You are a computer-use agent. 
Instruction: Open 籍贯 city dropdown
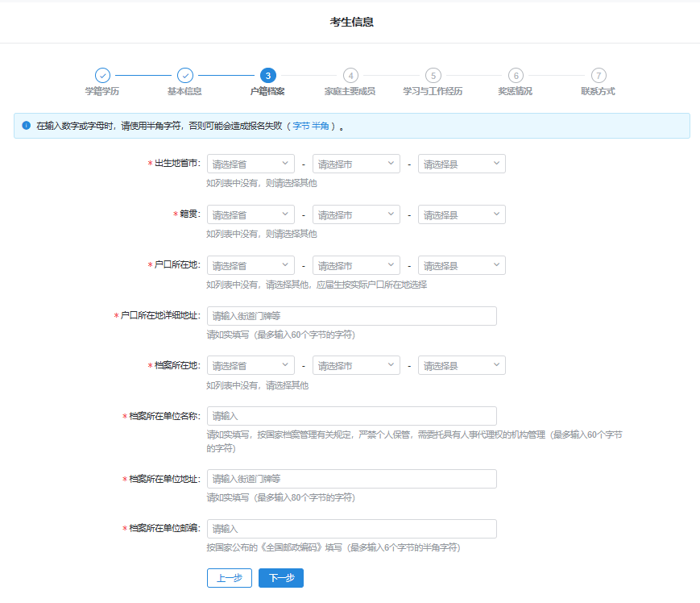(x=356, y=215)
